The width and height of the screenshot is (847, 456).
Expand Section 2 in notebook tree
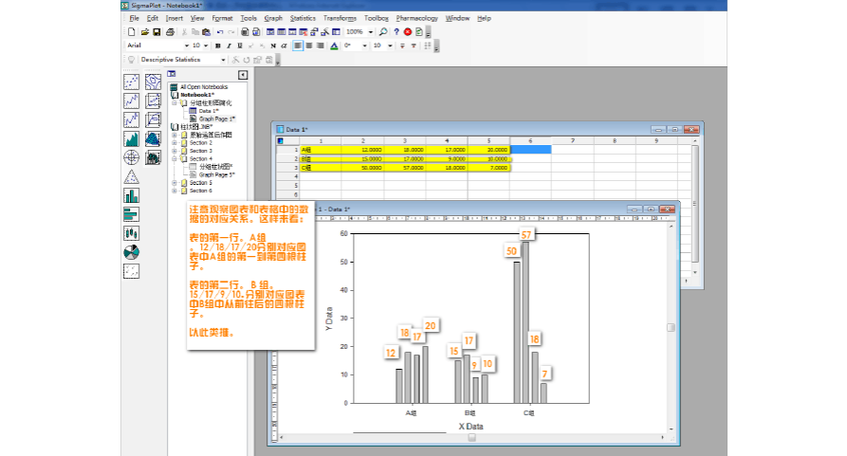click(174, 142)
